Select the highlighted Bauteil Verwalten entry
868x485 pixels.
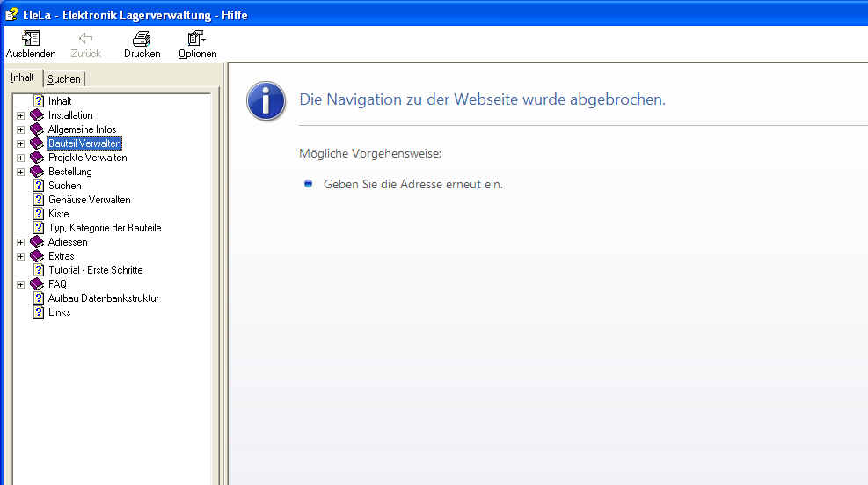pyautogui.click(x=84, y=143)
